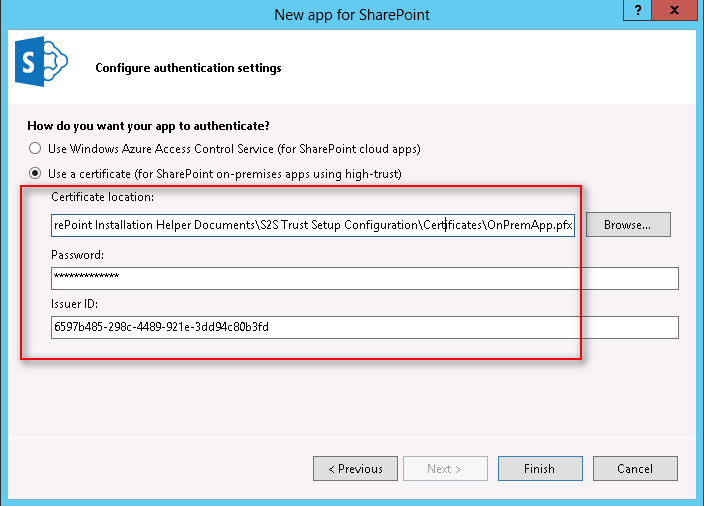The height and width of the screenshot is (506, 704).
Task: Click the dialog title New app for SharePoint
Action: point(351,15)
